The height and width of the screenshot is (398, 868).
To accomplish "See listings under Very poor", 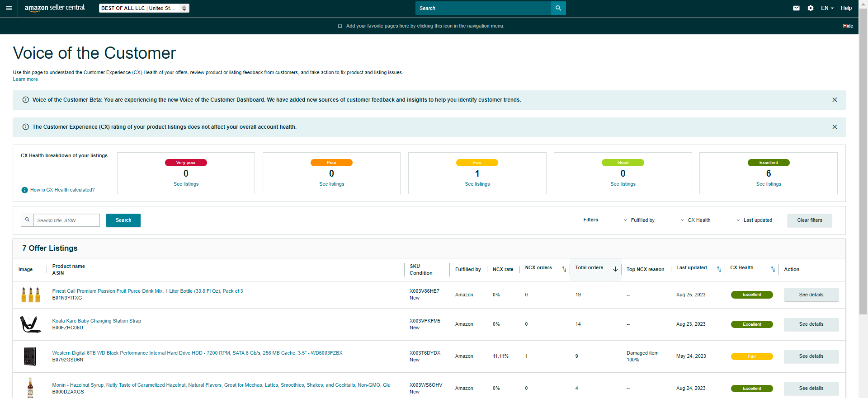I will (186, 184).
